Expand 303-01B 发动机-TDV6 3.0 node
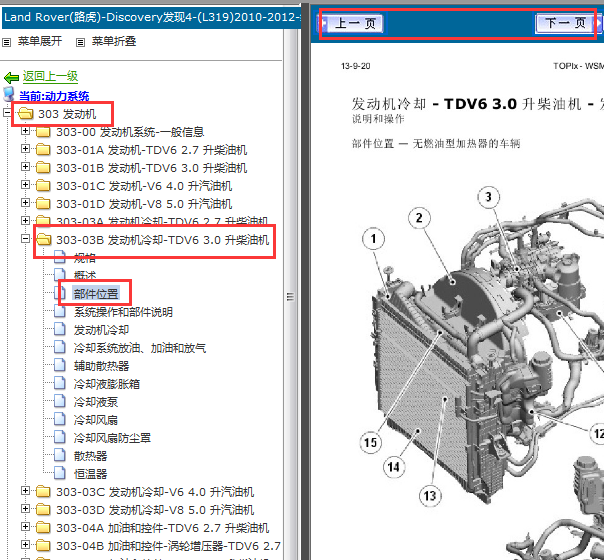The width and height of the screenshot is (604, 560). (x=25, y=167)
